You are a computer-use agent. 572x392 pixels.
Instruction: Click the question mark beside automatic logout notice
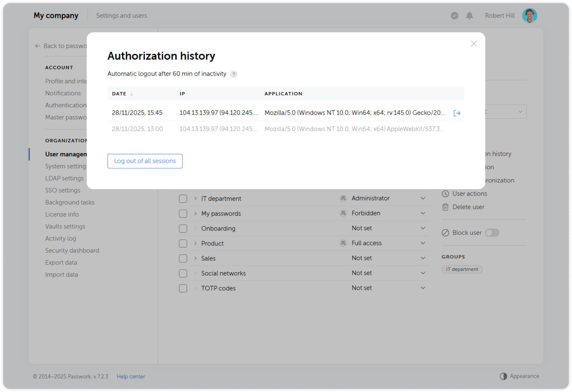click(234, 74)
